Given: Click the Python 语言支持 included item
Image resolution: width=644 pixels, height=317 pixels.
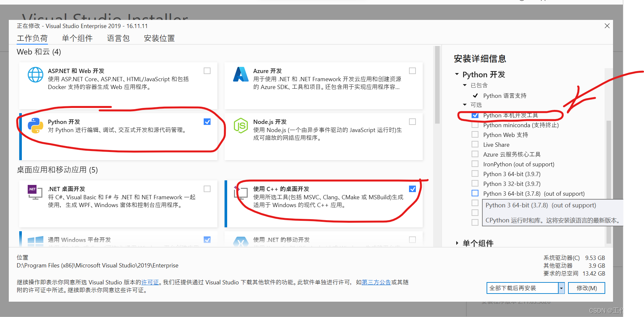Looking at the screenshot, I should [x=505, y=96].
